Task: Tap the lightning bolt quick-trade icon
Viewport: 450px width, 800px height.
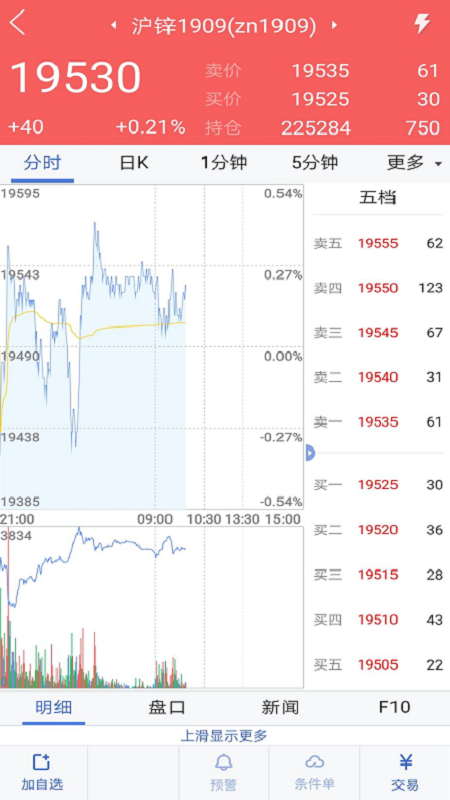Action: pyautogui.click(x=421, y=24)
